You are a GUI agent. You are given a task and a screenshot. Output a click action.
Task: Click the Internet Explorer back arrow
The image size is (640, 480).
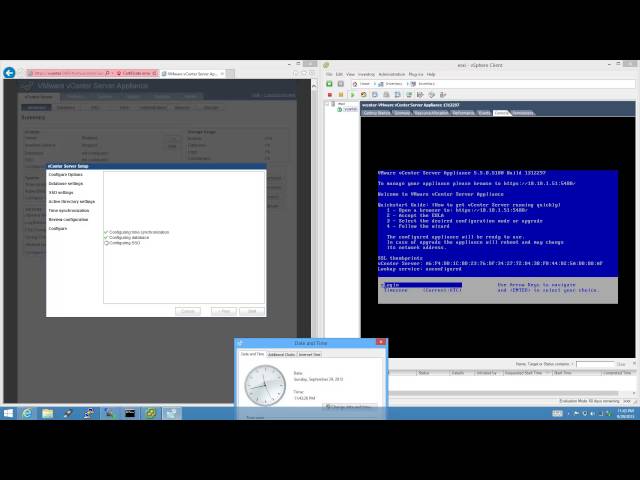pyautogui.click(x=9, y=73)
